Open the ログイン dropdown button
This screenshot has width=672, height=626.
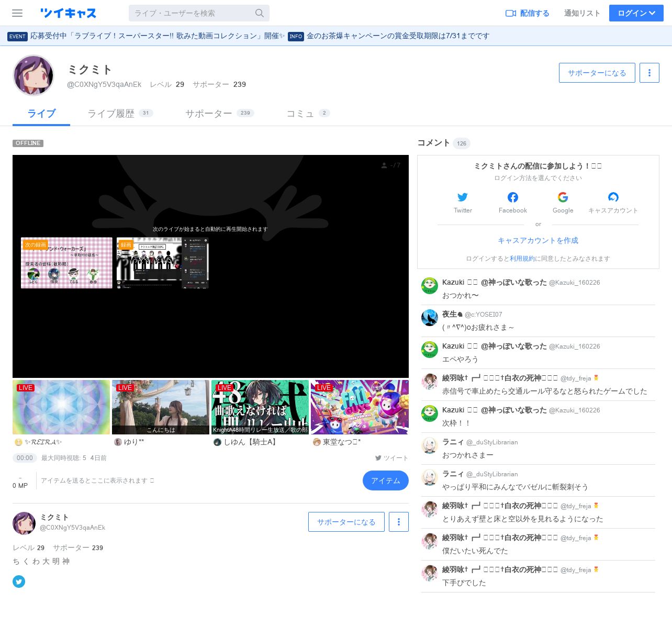click(636, 13)
